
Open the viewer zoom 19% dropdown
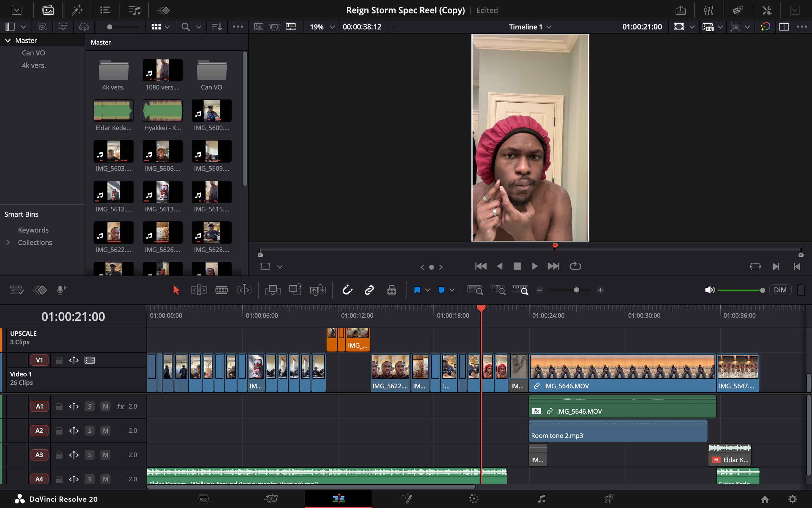[x=322, y=27]
